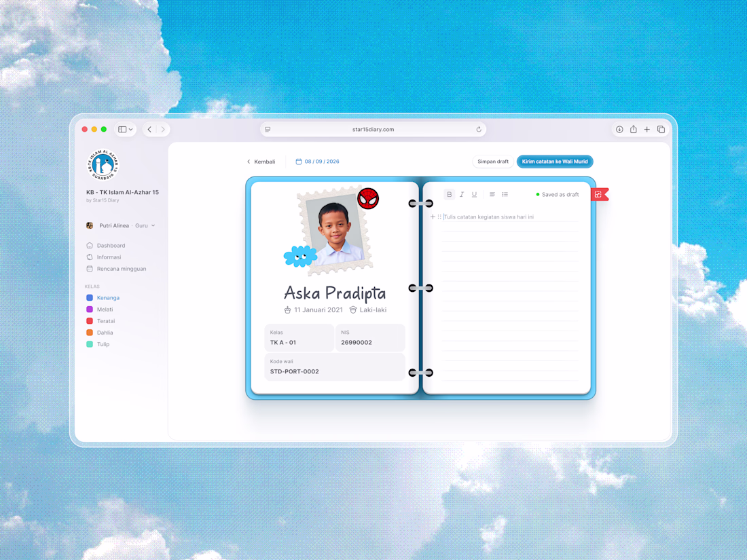Toggle underline formatting in the note editor
This screenshot has width=747, height=560.
474,194
